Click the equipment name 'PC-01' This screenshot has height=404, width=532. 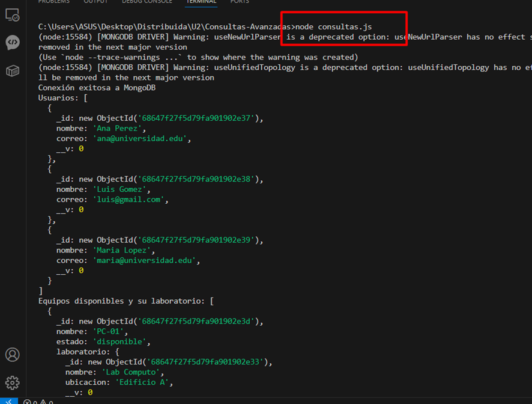pos(108,332)
